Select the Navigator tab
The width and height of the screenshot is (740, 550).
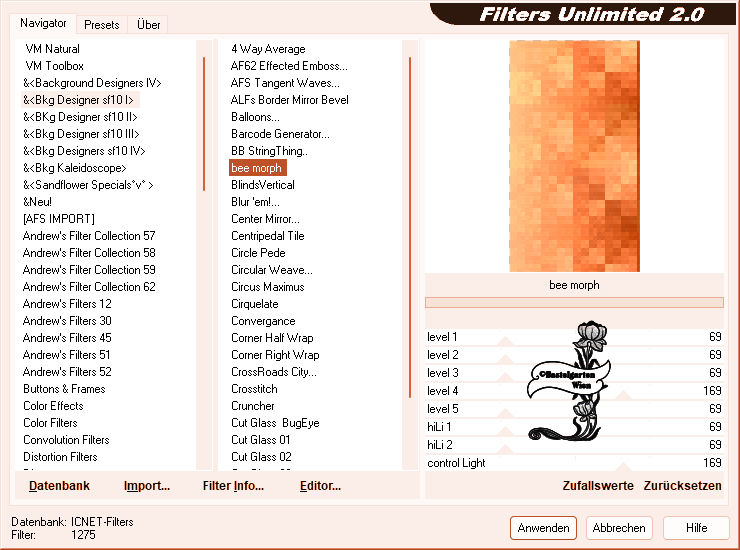[x=43, y=23]
